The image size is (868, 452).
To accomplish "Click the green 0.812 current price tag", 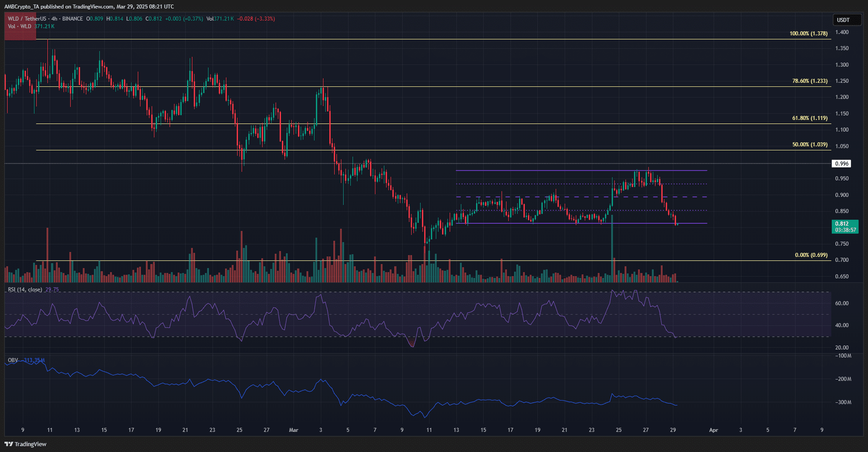I will pos(845,226).
